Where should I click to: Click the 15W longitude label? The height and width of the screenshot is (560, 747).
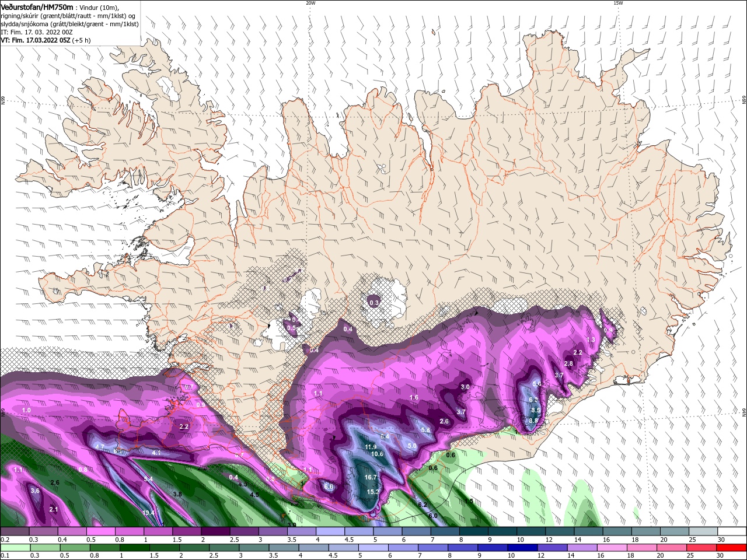pos(618,3)
